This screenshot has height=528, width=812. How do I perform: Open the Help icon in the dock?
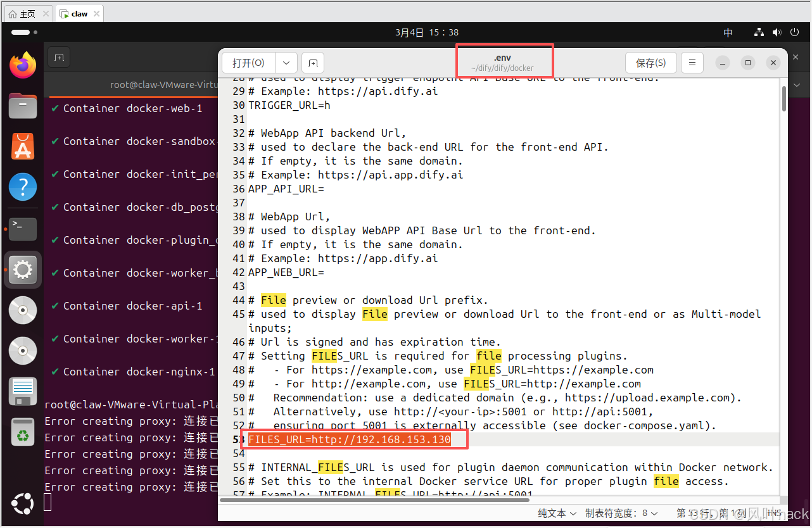pos(23,187)
